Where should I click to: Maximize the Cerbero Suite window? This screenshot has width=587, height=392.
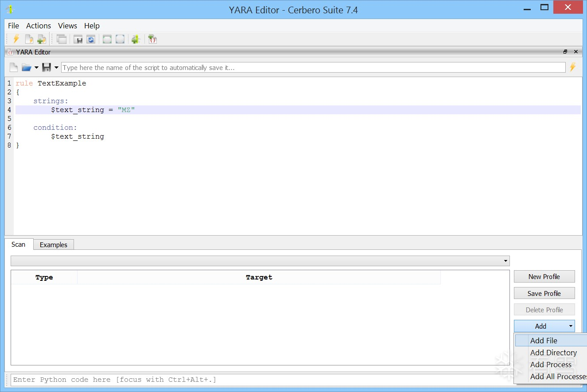point(544,8)
